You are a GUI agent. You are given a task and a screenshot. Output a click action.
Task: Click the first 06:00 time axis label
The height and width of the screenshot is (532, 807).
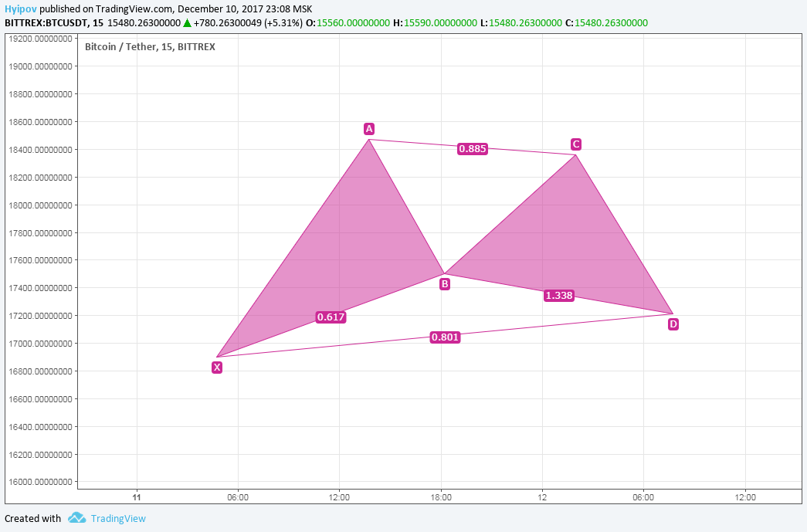click(x=238, y=497)
